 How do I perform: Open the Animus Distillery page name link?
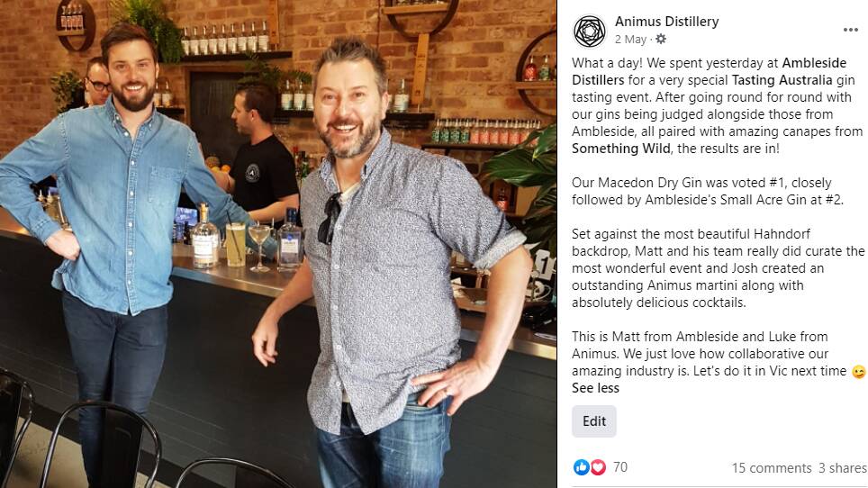click(x=666, y=22)
